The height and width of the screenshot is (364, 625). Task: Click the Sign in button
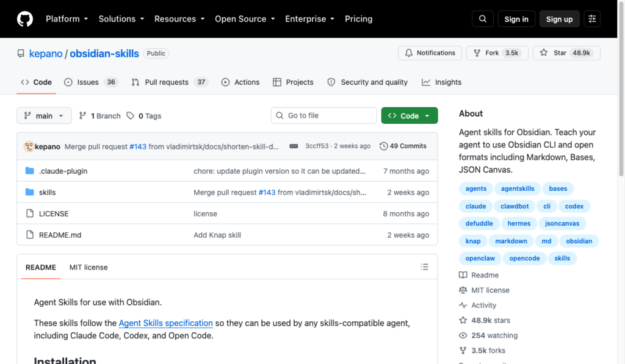[516, 19]
